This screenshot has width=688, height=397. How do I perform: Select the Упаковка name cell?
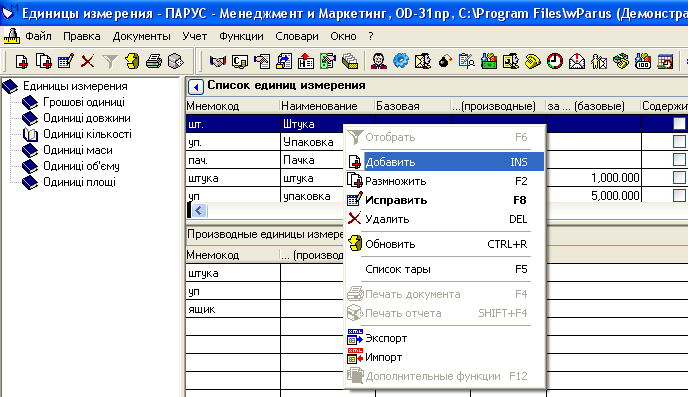[312, 142]
